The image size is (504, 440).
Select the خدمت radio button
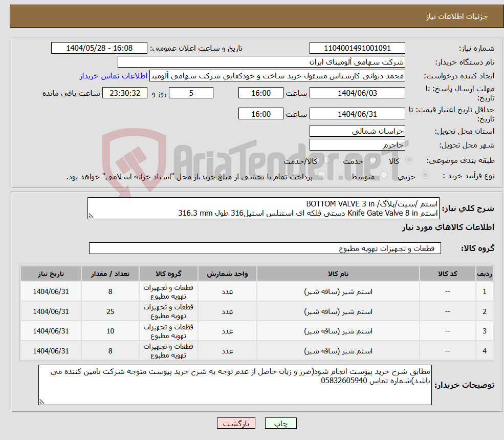(x=373, y=160)
